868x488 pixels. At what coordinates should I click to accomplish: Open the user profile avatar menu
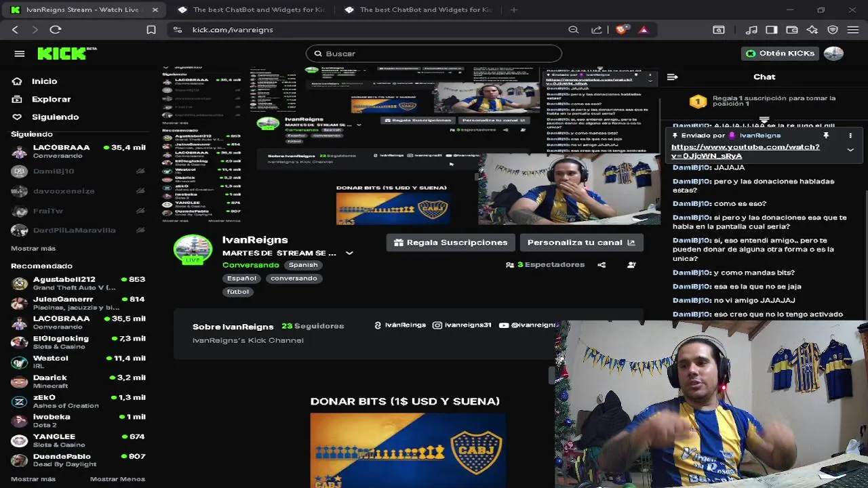click(833, 54)
